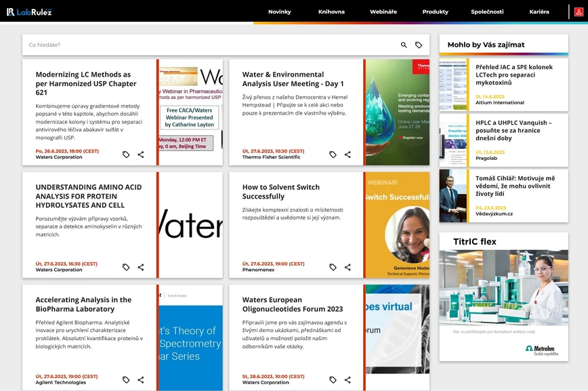Open 'Water & Environmental Analysis User Meeting' title
Viewport: 588px width, 391px height.
(293, 79)
